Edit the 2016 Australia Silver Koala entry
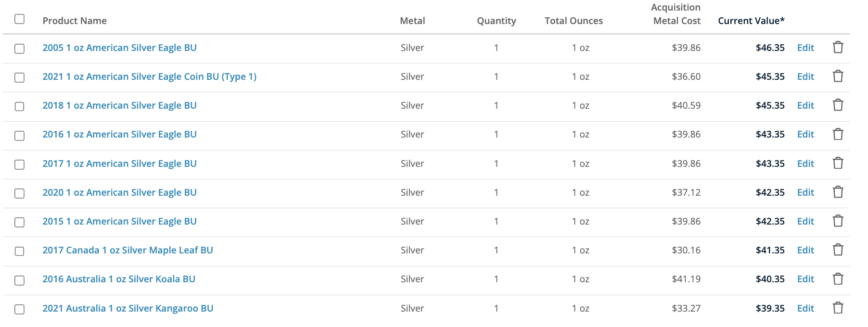The image size is (868, 327). [805, 279]
